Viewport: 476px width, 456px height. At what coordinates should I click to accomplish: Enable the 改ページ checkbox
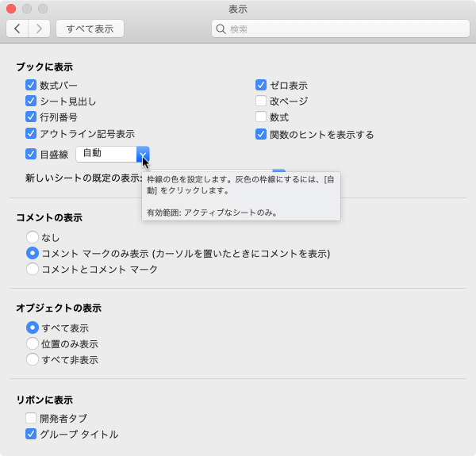(260, 101)
